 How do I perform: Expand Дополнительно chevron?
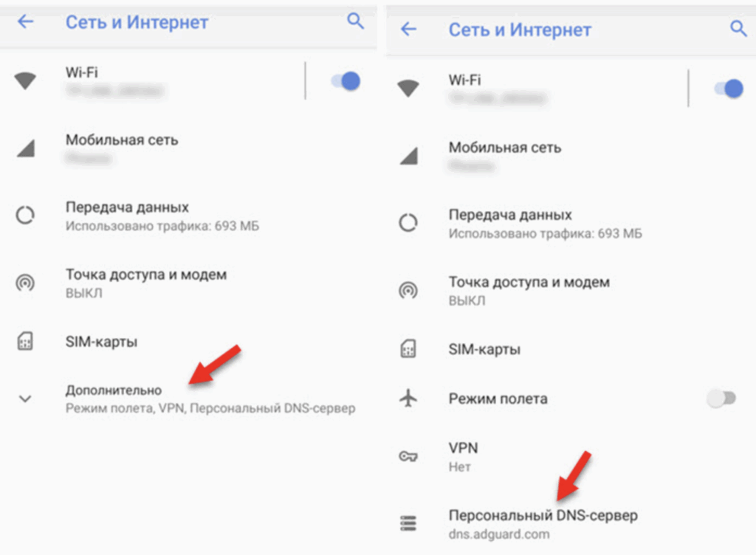25,399
